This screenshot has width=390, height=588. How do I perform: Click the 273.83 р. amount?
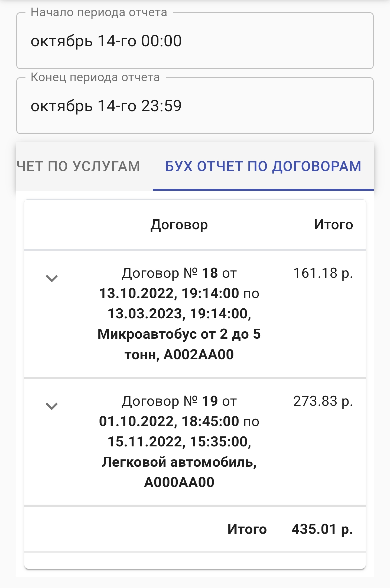[x=323, y=401]
